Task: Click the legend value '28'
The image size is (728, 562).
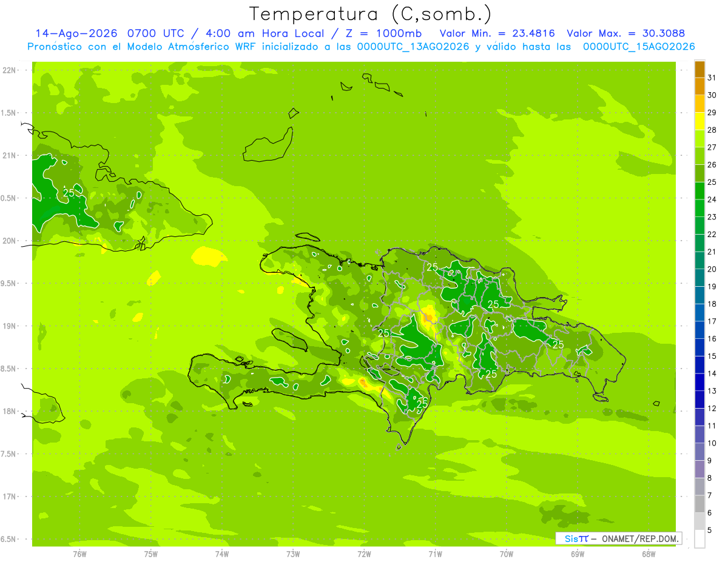Action: pos(712,130)
